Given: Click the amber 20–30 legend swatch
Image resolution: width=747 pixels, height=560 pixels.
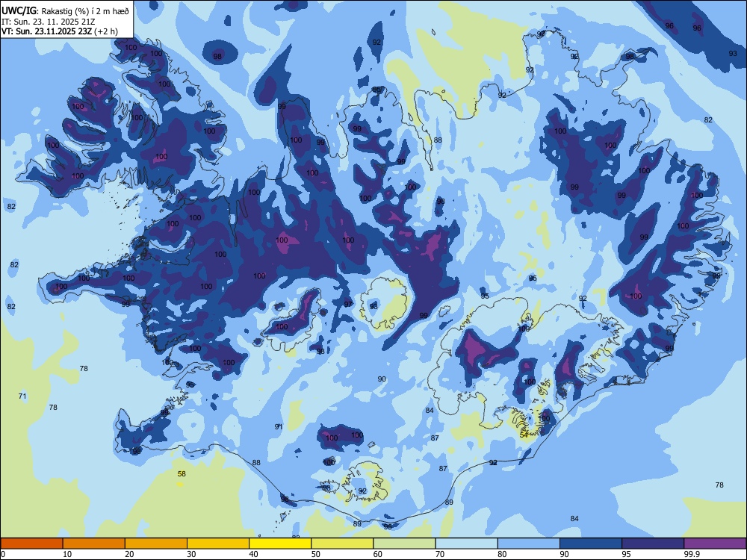Looking at the screenshot, I should pyautogui.click(x=156, y=544).
